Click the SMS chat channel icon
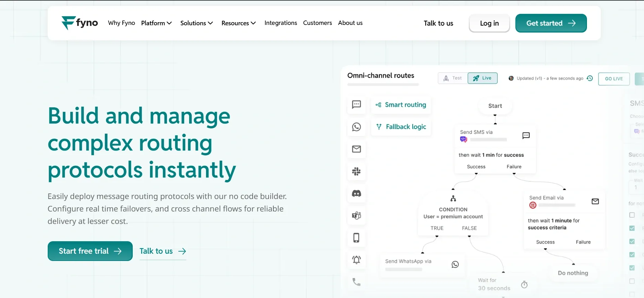This screenshot has height=298, width=644. [x=356, y=105]
